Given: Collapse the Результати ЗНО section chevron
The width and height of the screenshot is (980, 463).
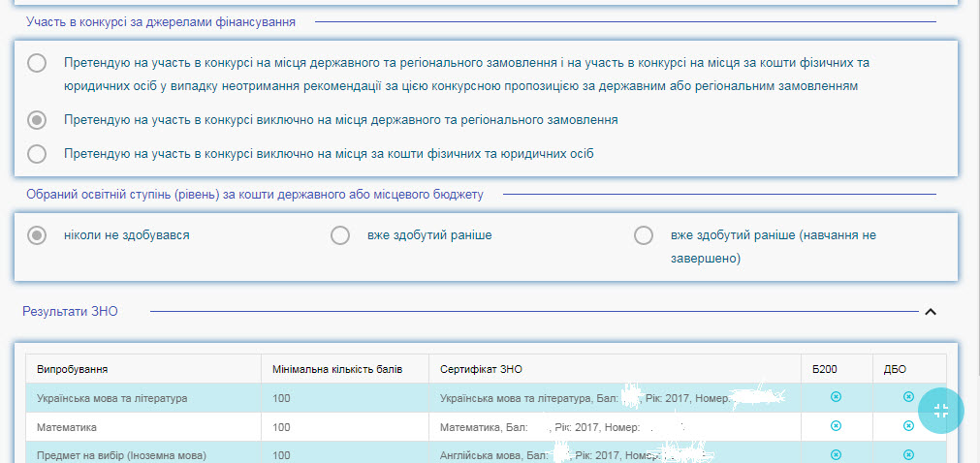Looking at the screenshot, I should tap(930, 312).
